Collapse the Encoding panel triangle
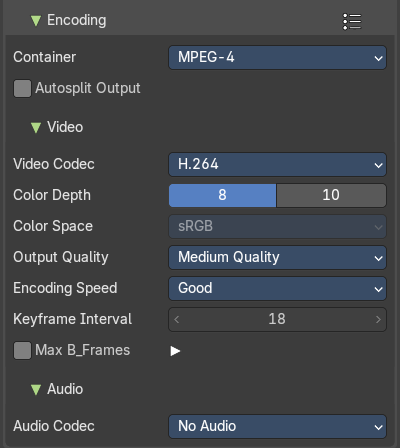 (36, 21)
